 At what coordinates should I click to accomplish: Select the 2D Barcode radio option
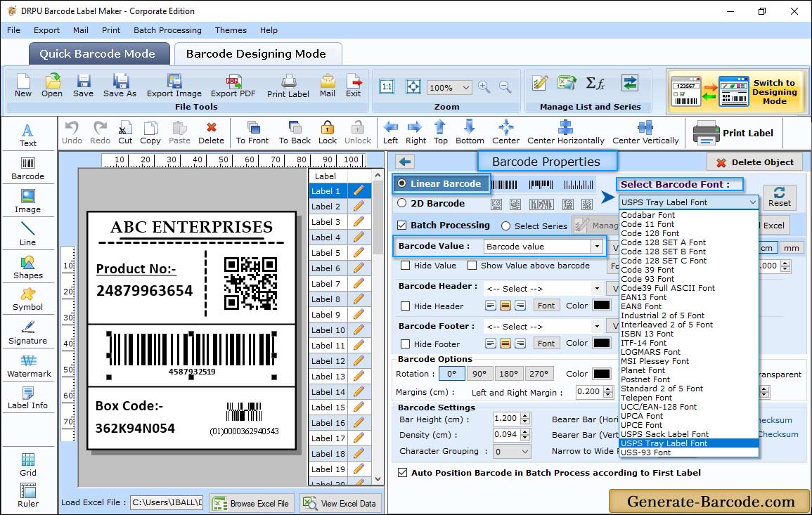tap(402, 203)
